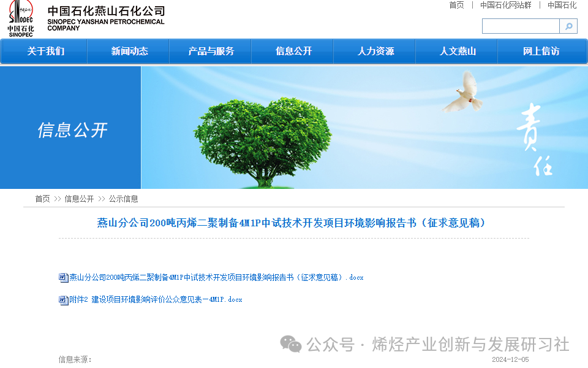Open the 关于我们 menu

[x=45, y=51]
